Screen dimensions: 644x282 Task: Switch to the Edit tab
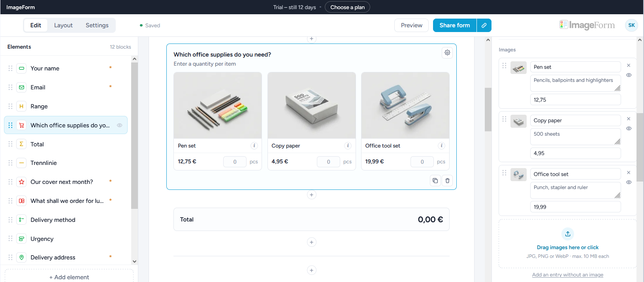[x=36, y=25]
